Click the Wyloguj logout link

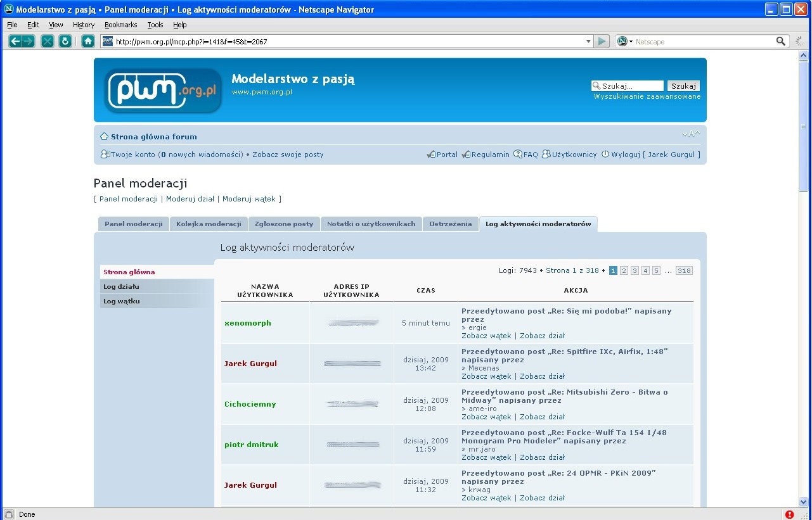[x=625, y=155]
